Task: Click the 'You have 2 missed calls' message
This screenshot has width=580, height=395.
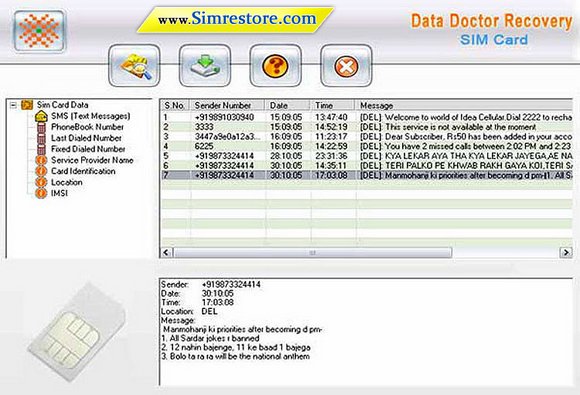Action: click(x=466, y=146)
